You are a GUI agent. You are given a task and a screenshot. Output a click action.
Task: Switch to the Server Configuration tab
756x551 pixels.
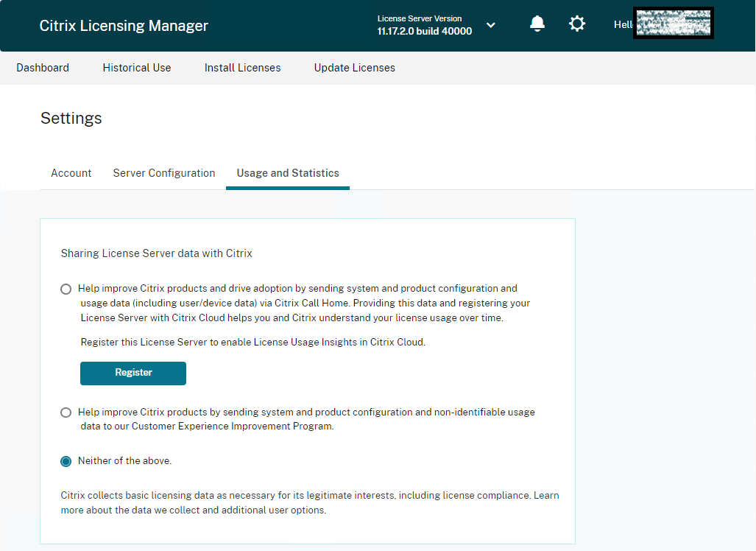click(164, 173)
